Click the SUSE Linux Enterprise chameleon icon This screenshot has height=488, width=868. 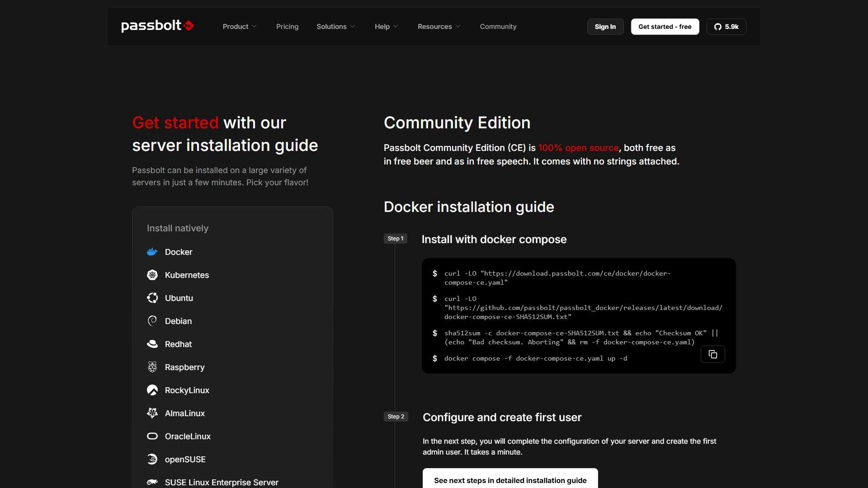point(152,483)
